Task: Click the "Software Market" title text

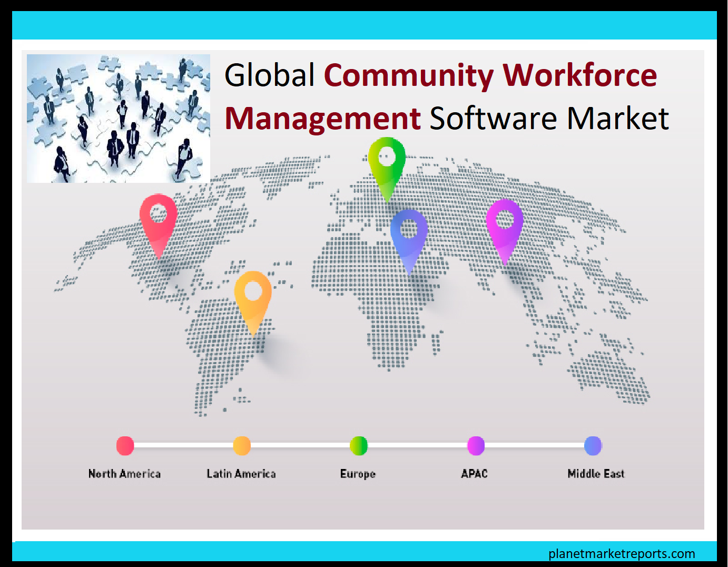Action: click(x=549, y=118)
